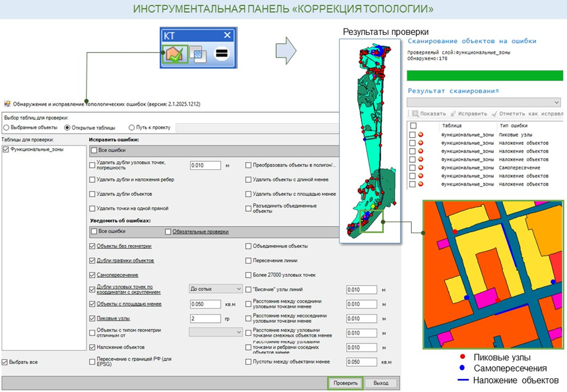Viewport: 567px width, 392px height.
Task: Expand the Результат сканирования combo box
Action: point(557,102)
